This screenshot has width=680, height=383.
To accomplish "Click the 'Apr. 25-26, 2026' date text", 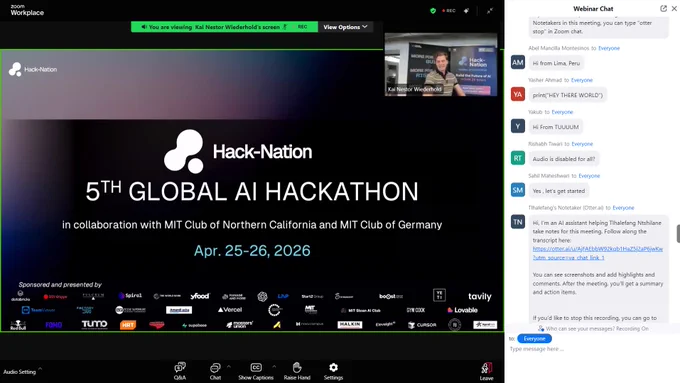I will [x=252, y=251].
